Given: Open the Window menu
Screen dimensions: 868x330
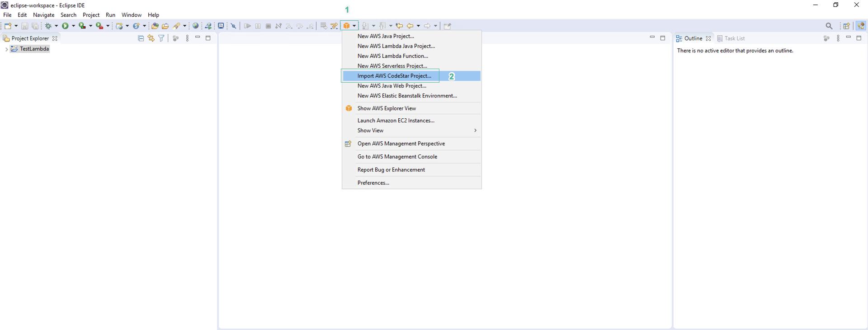Looking at the screenshot, I should 132,15.
